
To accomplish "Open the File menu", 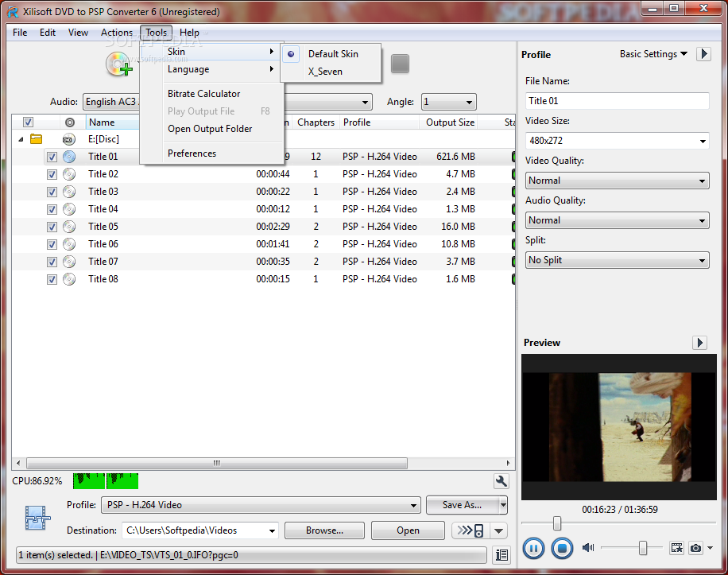I will point(20,33).
